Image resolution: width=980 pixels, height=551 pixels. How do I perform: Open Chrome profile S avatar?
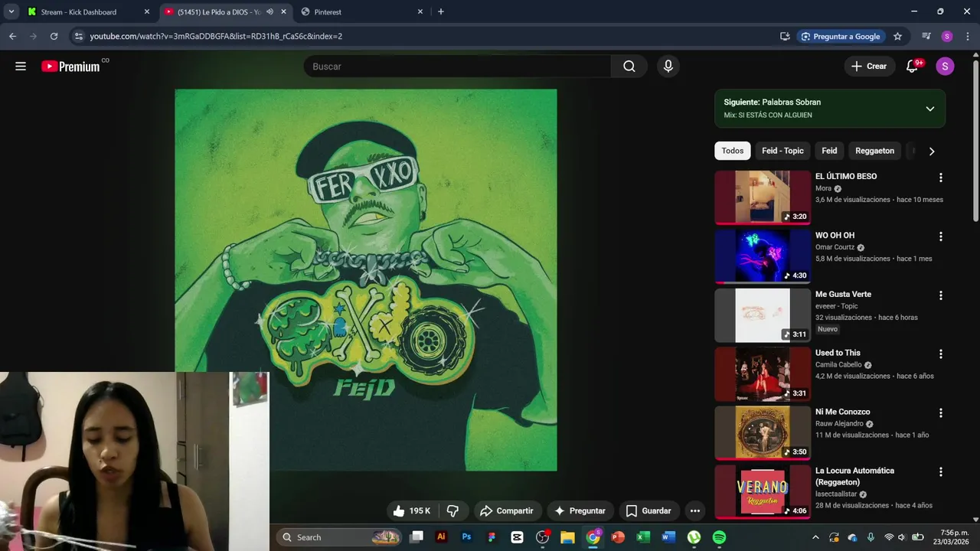[x=947, y=36]
